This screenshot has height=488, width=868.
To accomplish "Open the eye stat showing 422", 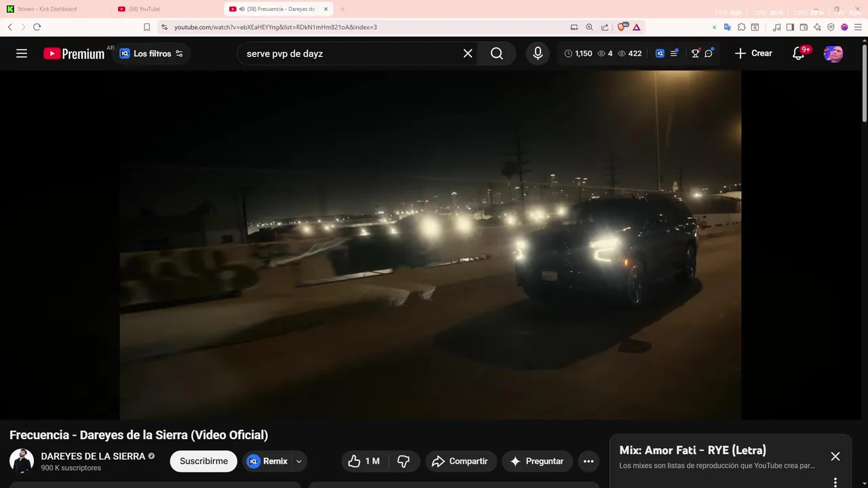I will coord(629,54).
